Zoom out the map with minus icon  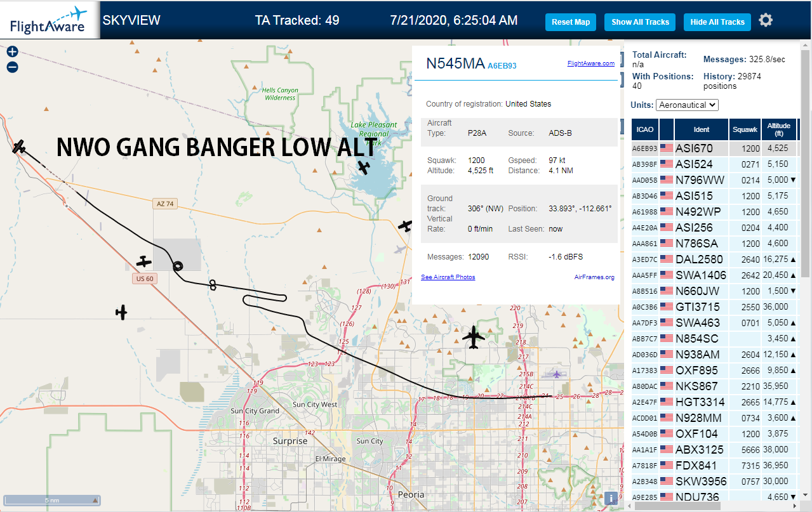12,67
